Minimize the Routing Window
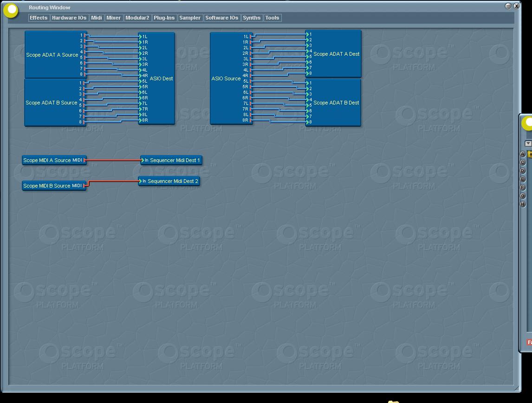This screenshot has height=403, width=532. click(x=508, y=6)
